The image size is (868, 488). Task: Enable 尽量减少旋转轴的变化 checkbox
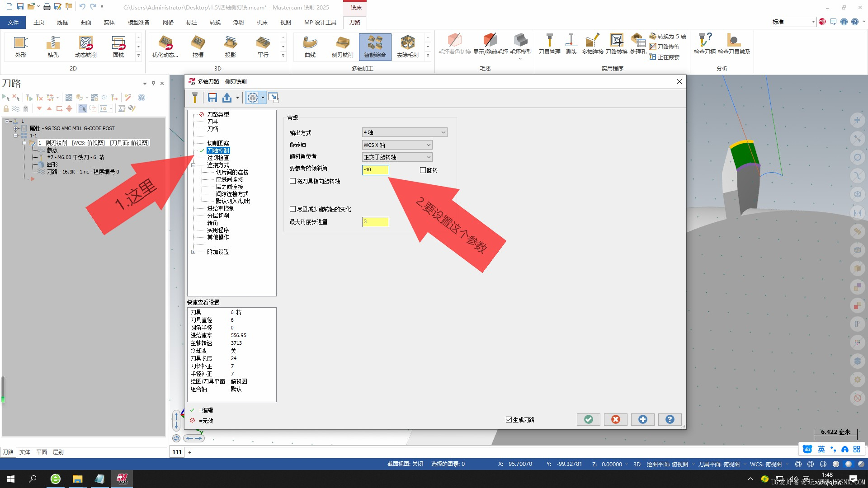[292, 209]
